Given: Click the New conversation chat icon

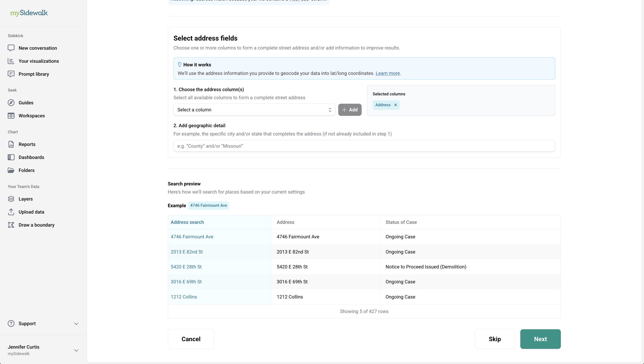Looking at the screenshot, I should click(11, 48).
